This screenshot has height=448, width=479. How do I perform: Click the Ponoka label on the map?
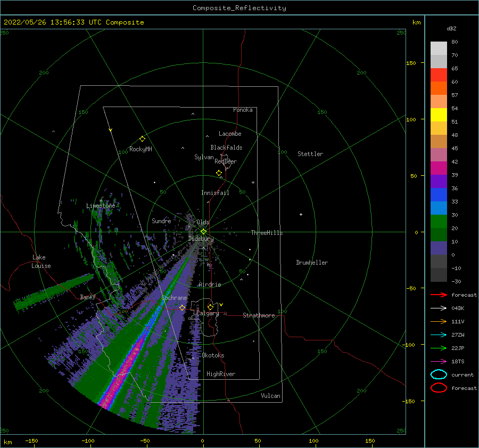[x=243, y=110]
